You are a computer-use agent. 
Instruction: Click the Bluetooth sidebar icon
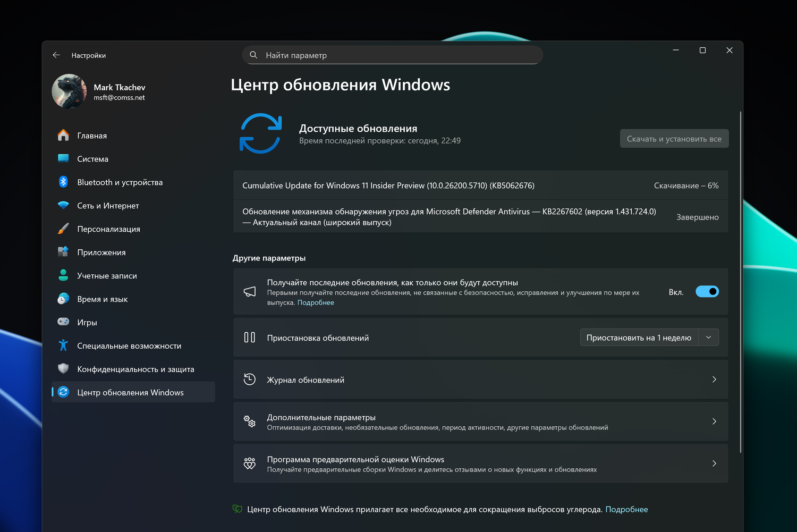coord(63,182)
